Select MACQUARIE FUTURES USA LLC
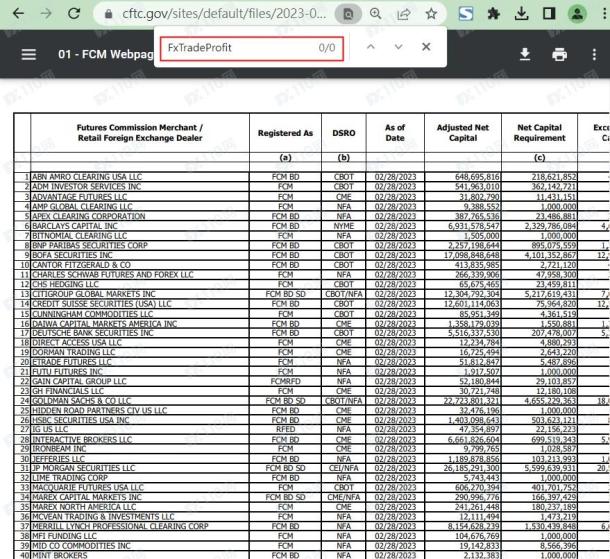This screenshot has height=559, width=610. (x=88, y=487)
